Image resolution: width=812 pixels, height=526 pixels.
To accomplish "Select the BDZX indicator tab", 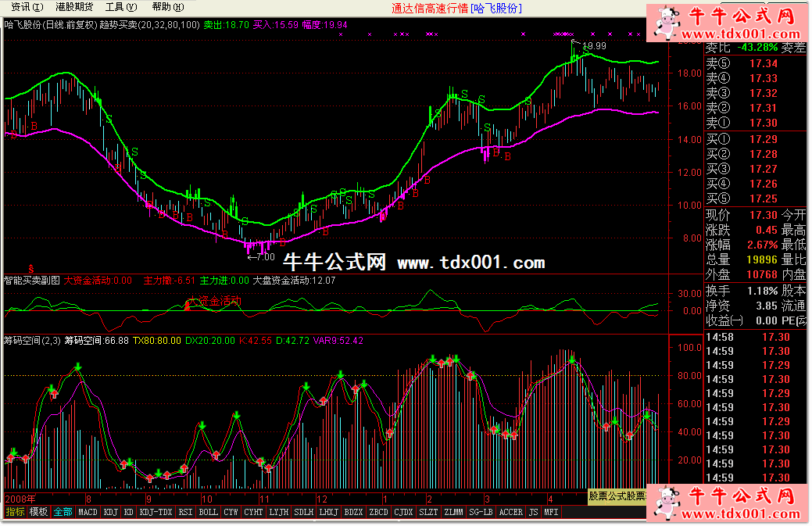I will [354, 512].
